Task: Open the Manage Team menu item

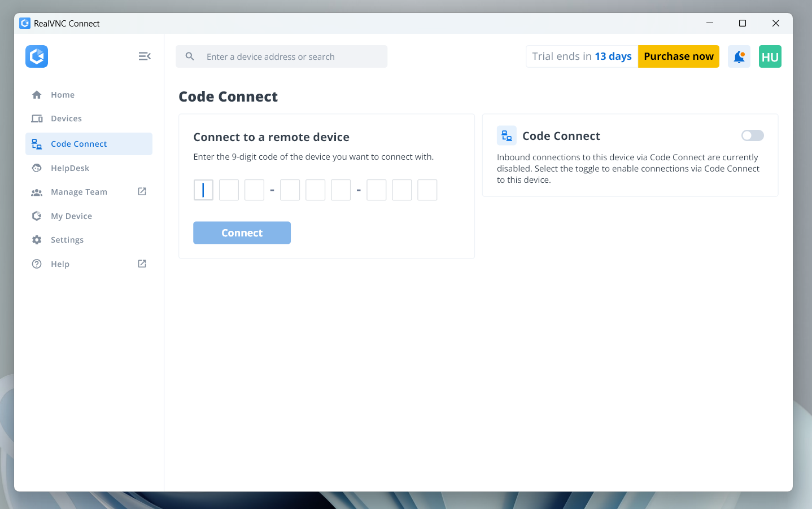Action: tap(79, 192)
